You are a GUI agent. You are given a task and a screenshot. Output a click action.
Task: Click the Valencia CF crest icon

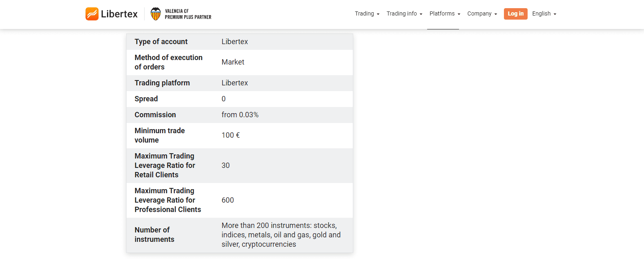(156, 14)
